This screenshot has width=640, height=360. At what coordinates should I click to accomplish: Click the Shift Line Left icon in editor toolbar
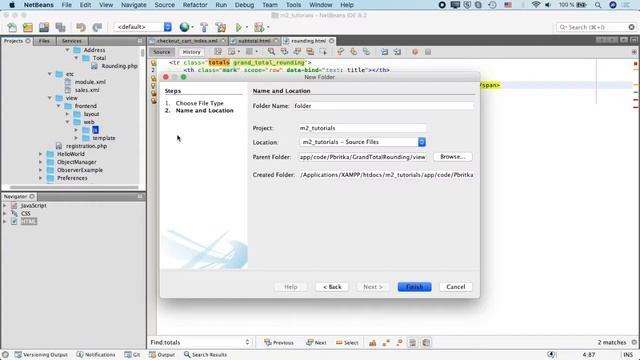coord(384,52)
